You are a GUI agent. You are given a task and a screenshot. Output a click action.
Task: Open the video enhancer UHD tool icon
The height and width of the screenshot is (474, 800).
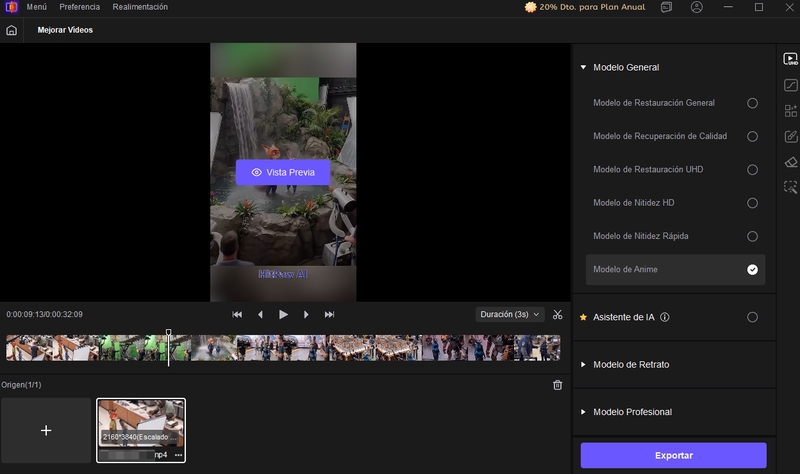point(790,60)
